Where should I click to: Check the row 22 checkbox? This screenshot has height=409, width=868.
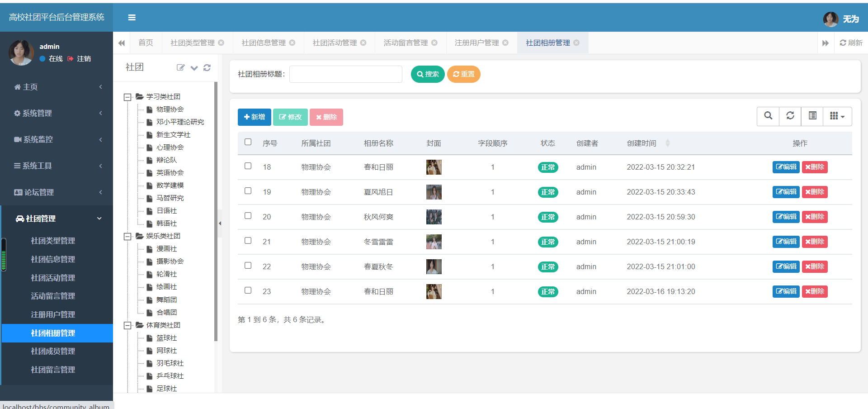pos(248,266)
